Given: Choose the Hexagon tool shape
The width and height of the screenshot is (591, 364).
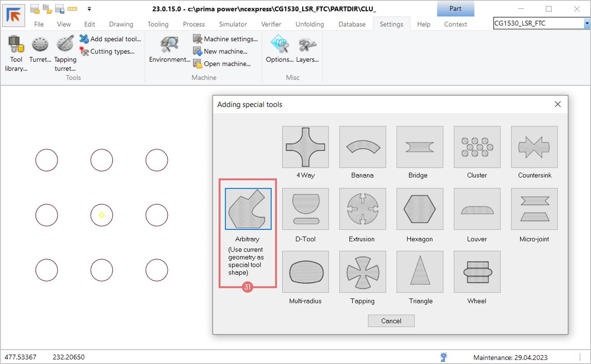Looking at the screenshot, I should [420, 209].
